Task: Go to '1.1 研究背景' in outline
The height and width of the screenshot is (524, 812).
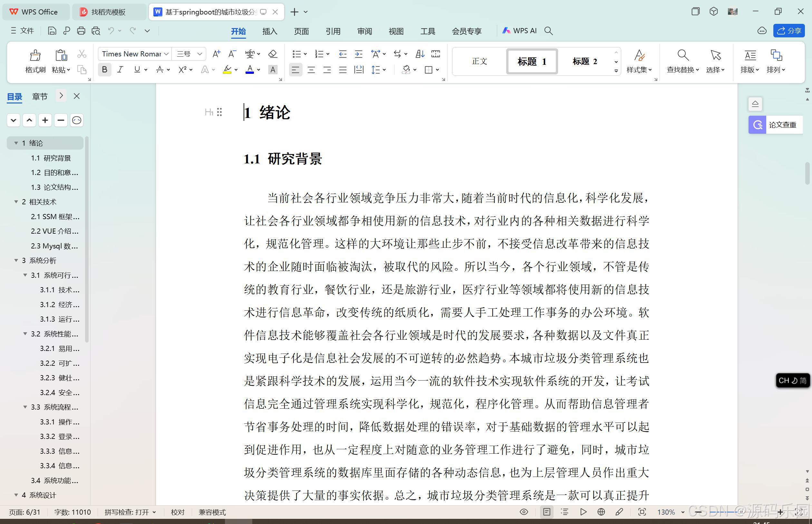Action: 51,158
